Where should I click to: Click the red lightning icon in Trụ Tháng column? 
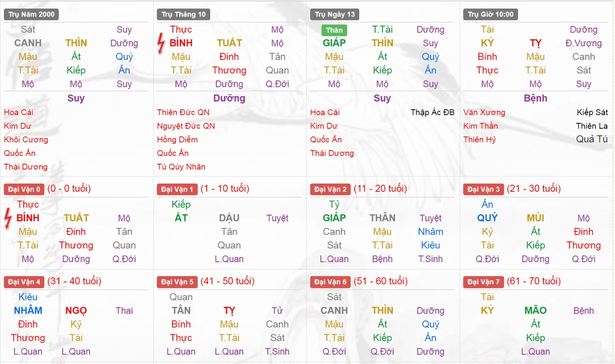pos(161,41)
